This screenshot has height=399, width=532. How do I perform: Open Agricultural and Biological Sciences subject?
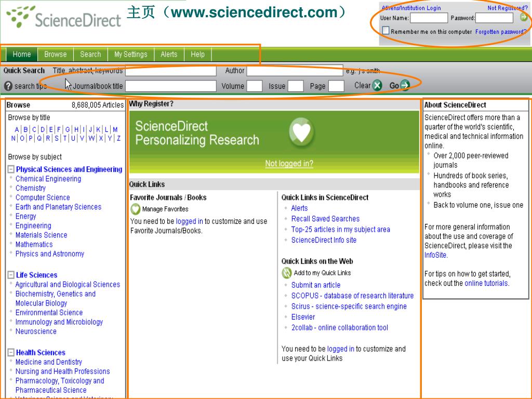[68, 284]
